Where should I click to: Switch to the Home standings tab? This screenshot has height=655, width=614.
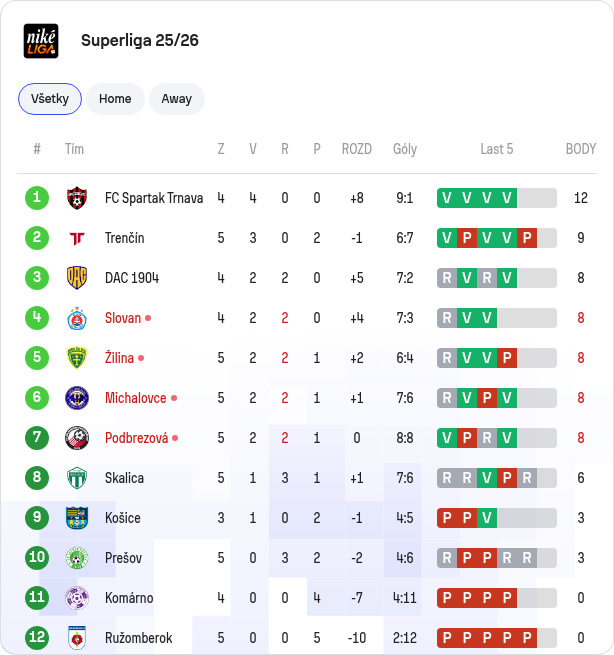pos(115,99)
